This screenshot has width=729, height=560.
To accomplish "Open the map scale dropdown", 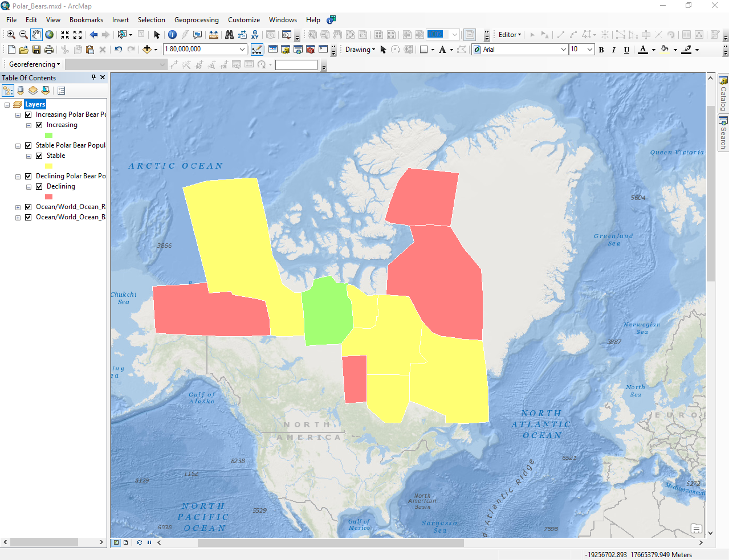I will pyautogui.click(x=242, y=50).
